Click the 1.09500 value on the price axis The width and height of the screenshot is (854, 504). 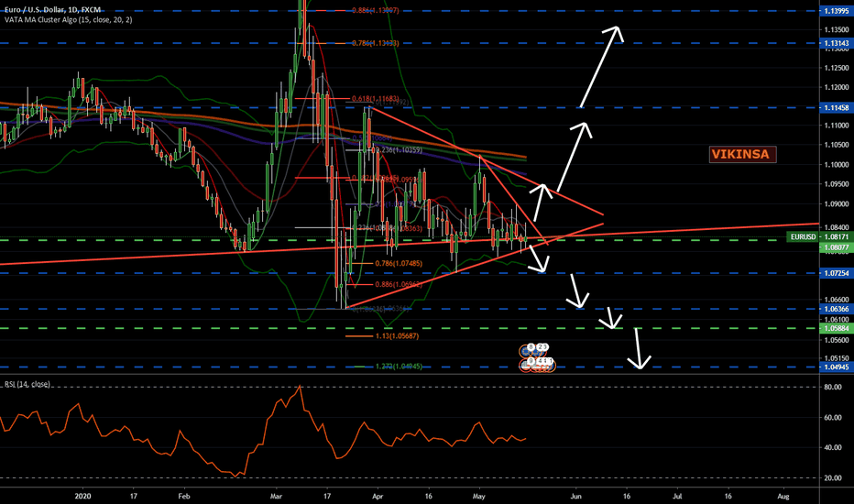click(x=836, y=184)
